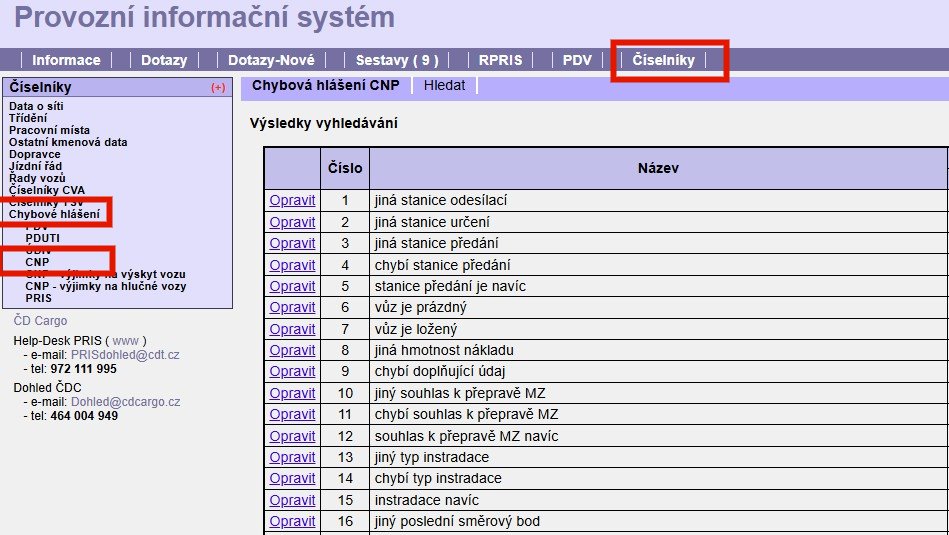Expand the Číselníky panel with (+) icon
This screenshot has width=949, height=535.
218,88
